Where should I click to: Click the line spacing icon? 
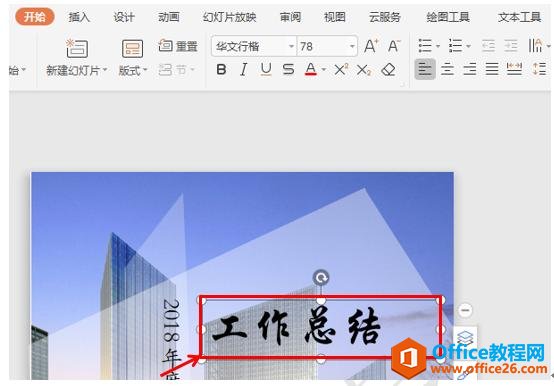539,69
